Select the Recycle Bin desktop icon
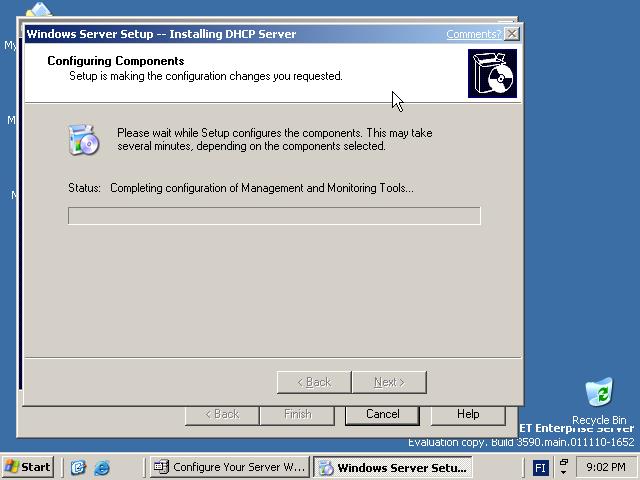 tap(599, 401)
